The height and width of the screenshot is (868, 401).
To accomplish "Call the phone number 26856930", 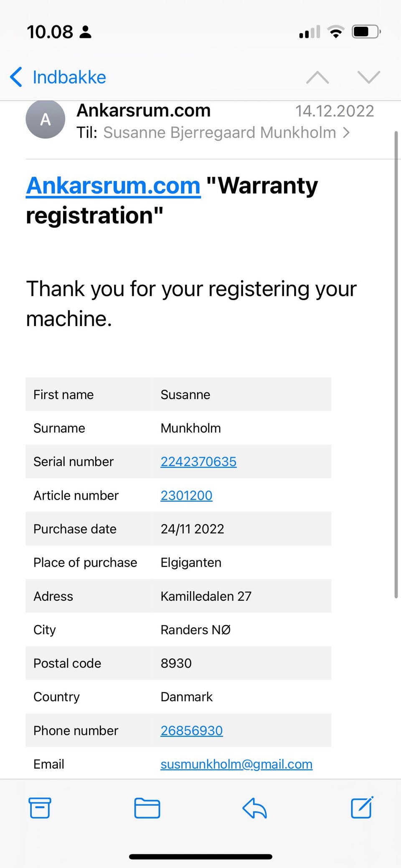I will pos(191,730).
